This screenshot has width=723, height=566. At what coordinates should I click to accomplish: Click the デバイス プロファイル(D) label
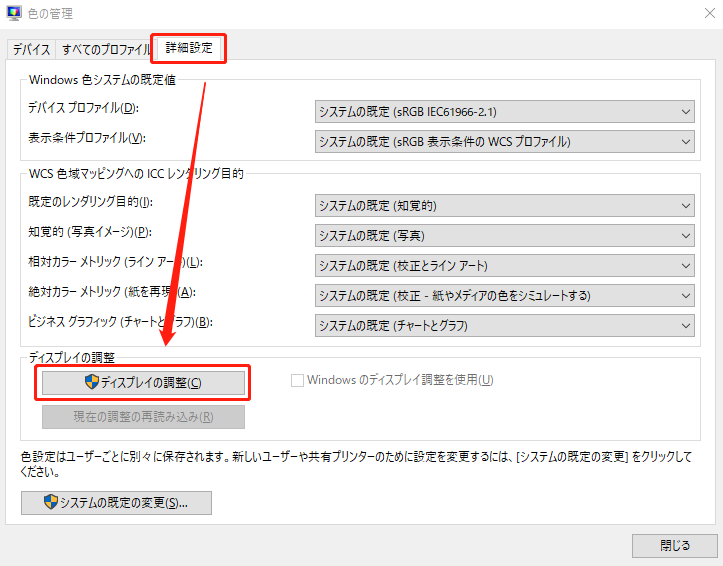tap(83, 108)
